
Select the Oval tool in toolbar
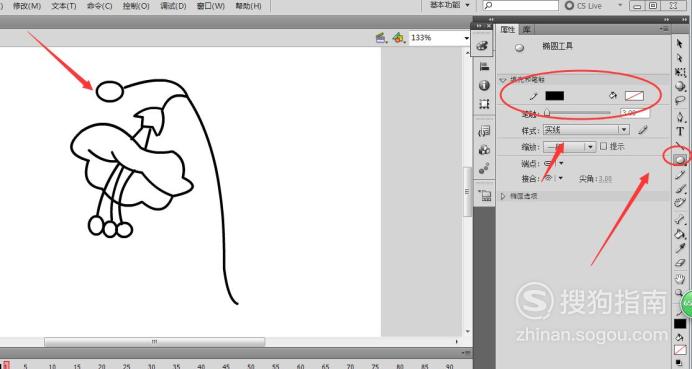[680, 159]
